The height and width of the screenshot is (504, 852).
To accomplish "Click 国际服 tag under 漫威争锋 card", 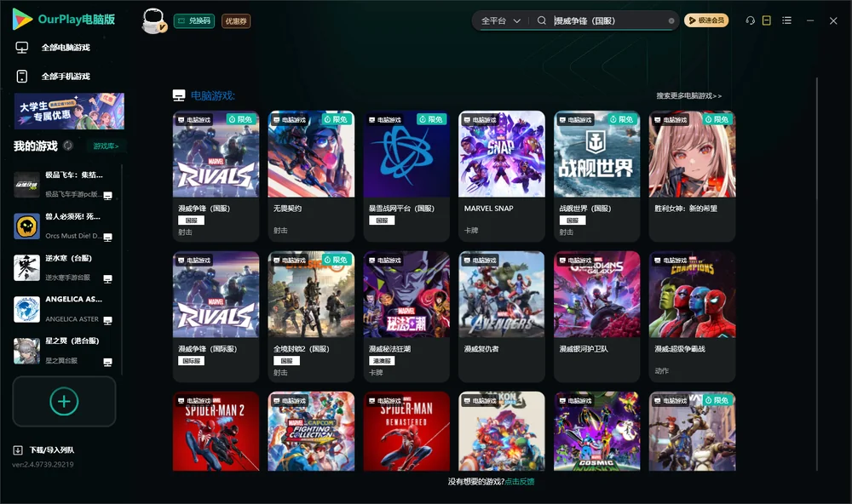I will (191, 361).
